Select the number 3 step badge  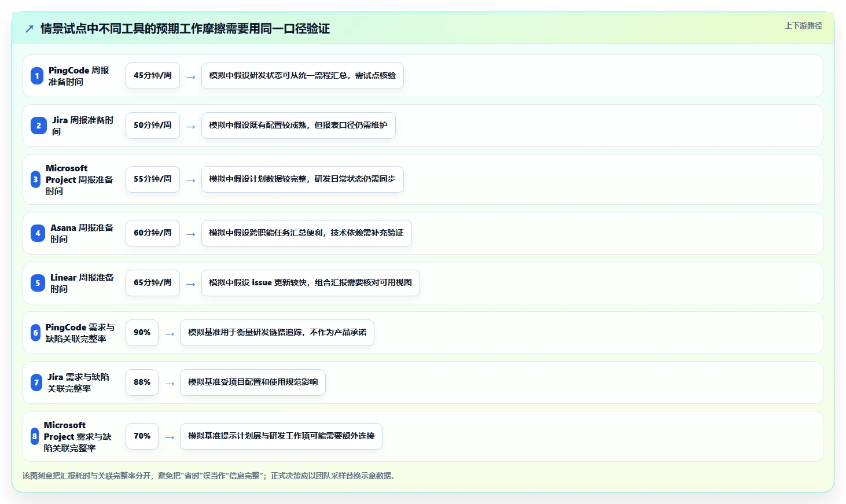[35, 179]
